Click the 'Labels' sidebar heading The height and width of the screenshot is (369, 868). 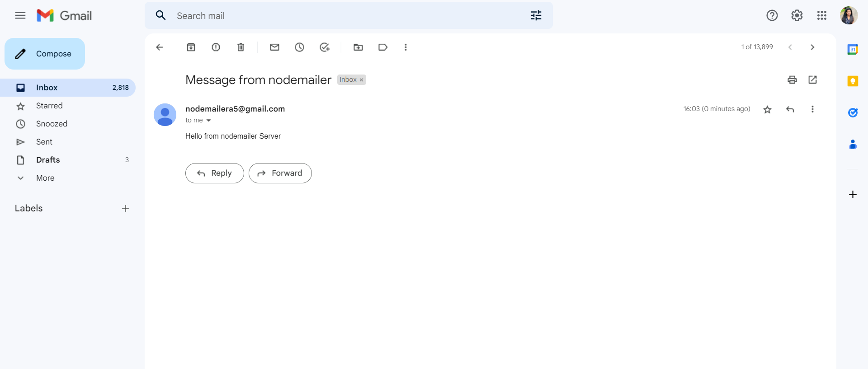point(28,208)
